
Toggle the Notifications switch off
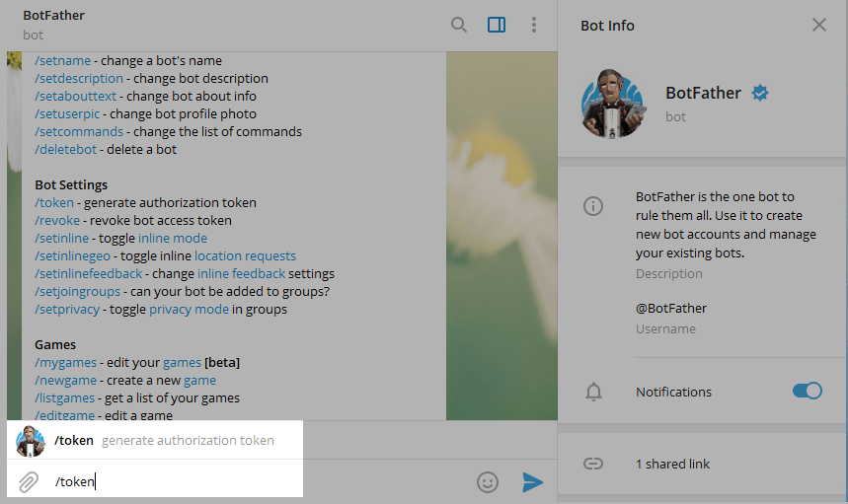point(807,392)
